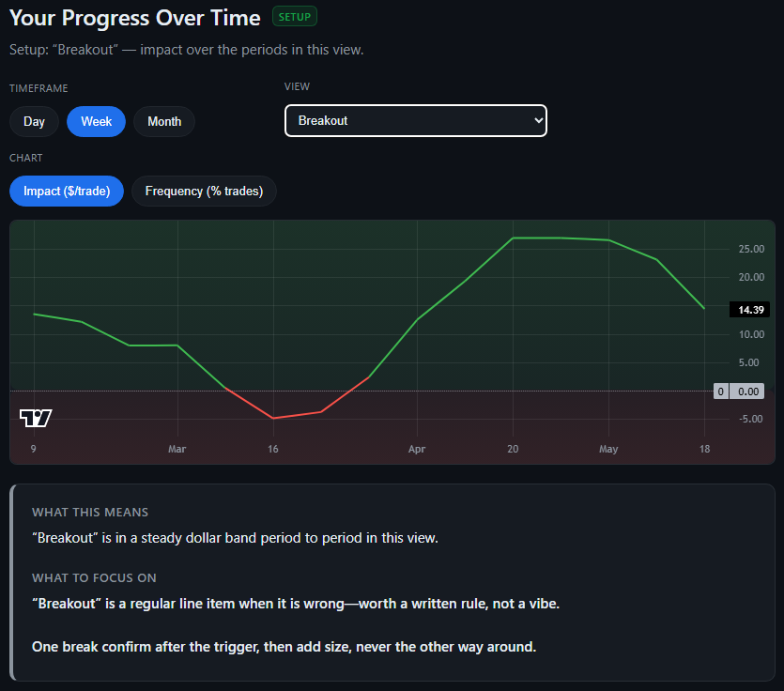Click the Mar date label
This screenshot has height=691, width=784.
(177, 449)
